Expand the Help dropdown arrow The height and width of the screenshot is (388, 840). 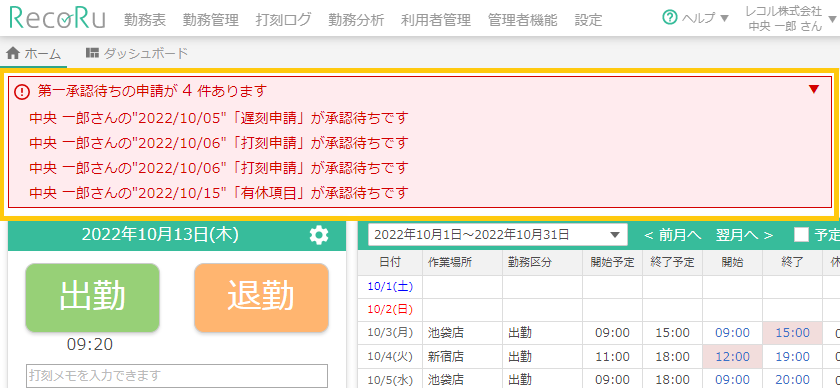click(724, 19)
